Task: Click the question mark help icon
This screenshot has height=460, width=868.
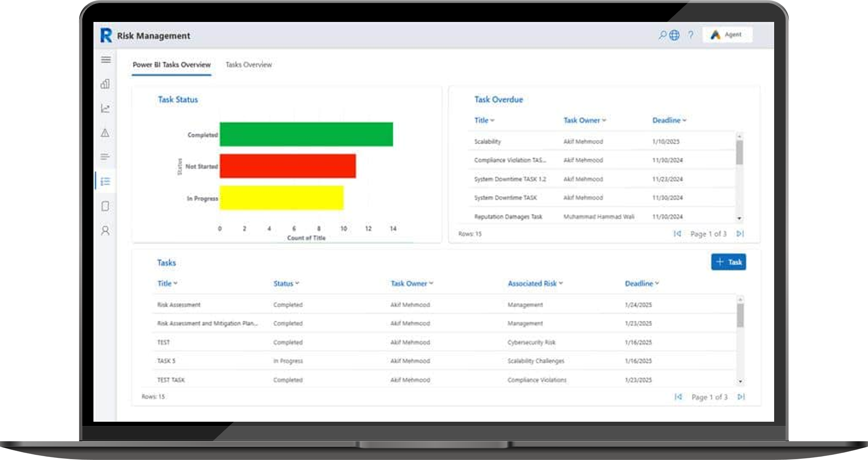Action: [x=691, y=35]
